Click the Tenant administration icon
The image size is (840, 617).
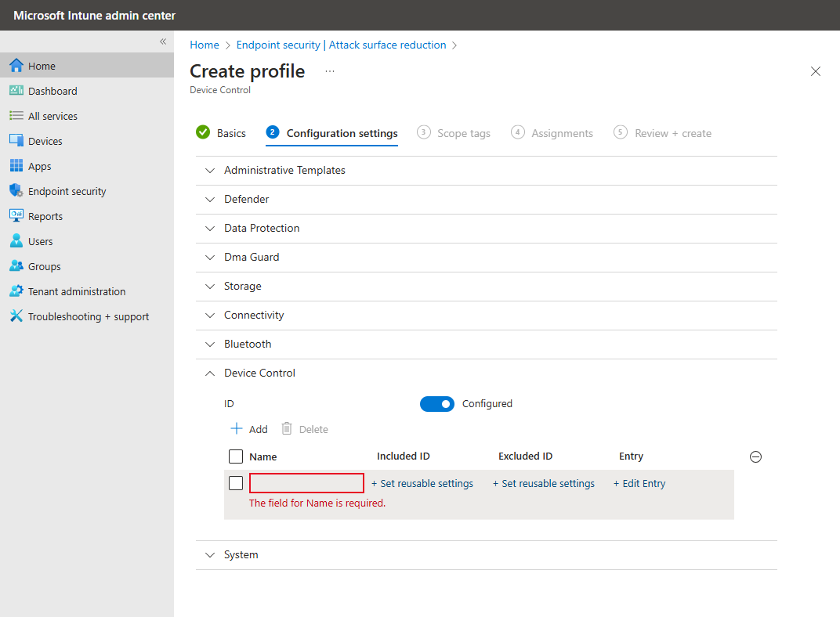(x=16, y=291)
